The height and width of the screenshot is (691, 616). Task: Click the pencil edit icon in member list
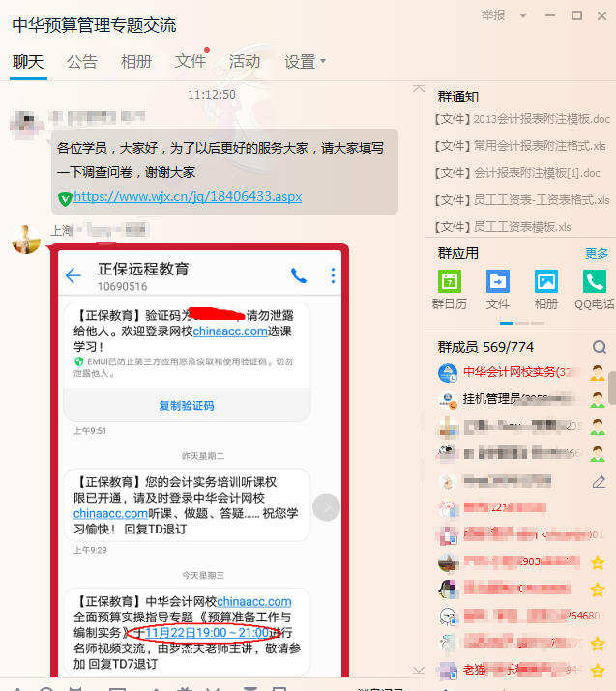599,482
